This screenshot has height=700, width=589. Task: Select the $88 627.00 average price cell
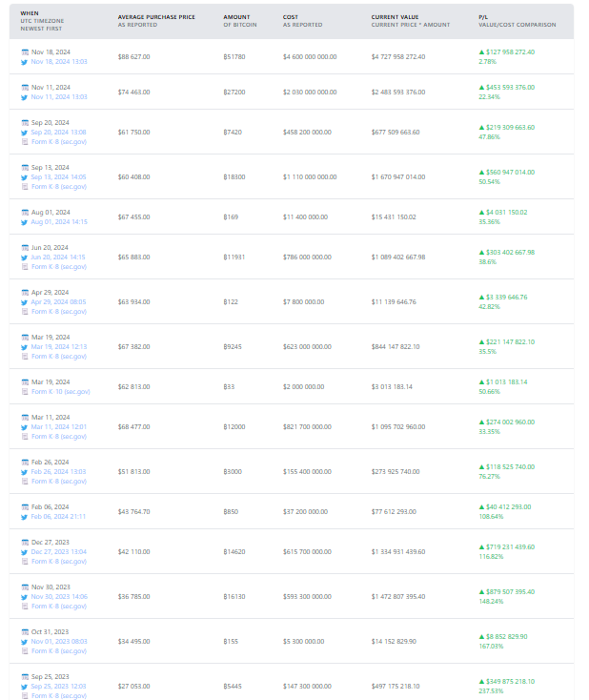pyautogui.click(x=133, y=57)
